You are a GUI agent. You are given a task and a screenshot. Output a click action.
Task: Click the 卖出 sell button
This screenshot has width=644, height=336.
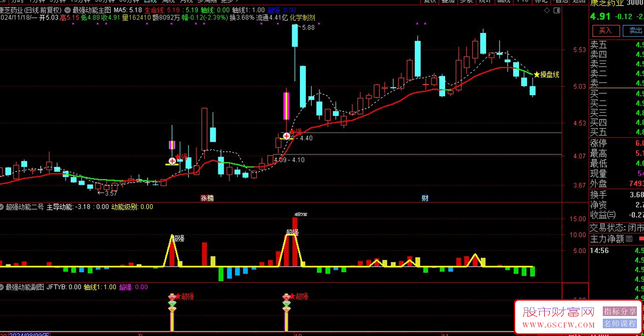[x=634, y=31]
